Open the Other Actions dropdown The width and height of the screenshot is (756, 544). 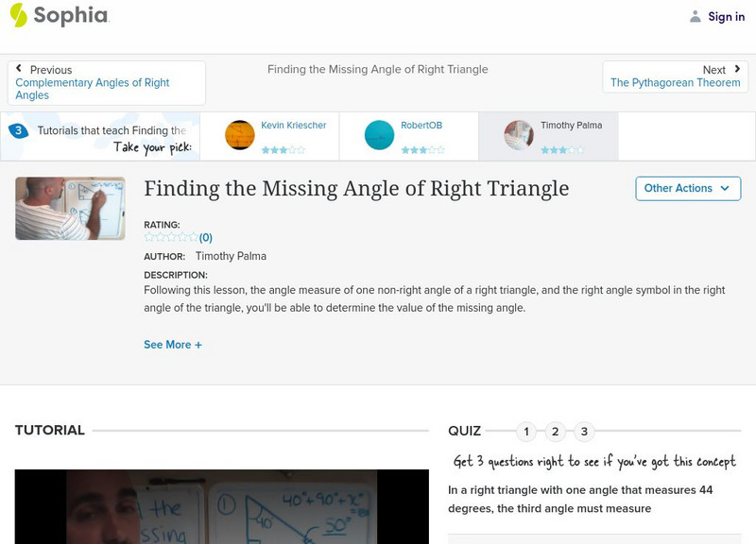(687, 188)
